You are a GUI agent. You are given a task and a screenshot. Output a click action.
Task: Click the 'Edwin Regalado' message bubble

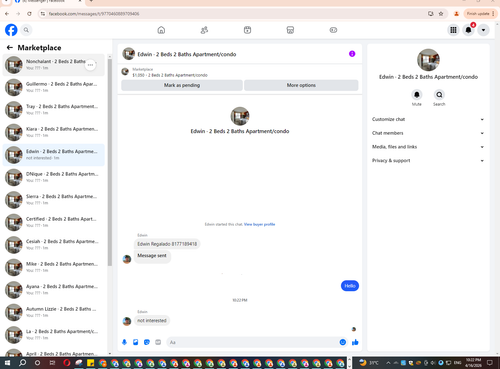pyautogui.click(x=167, y=244)
